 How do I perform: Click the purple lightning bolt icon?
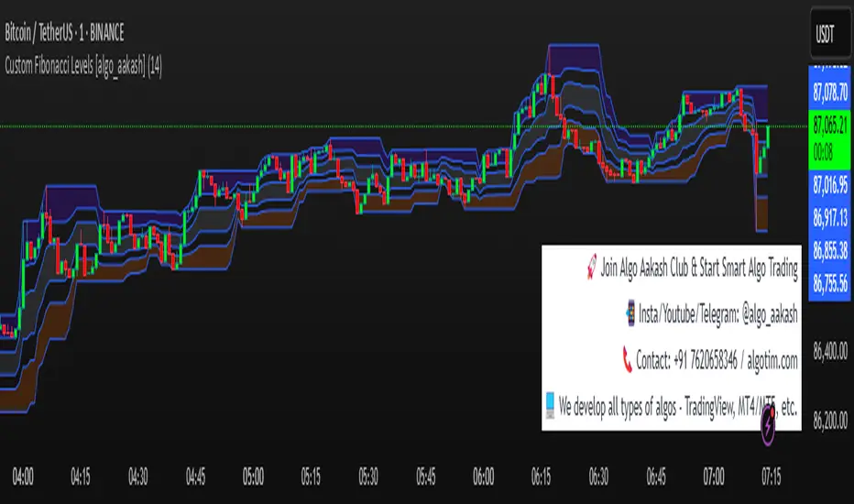tap(768, 426)
